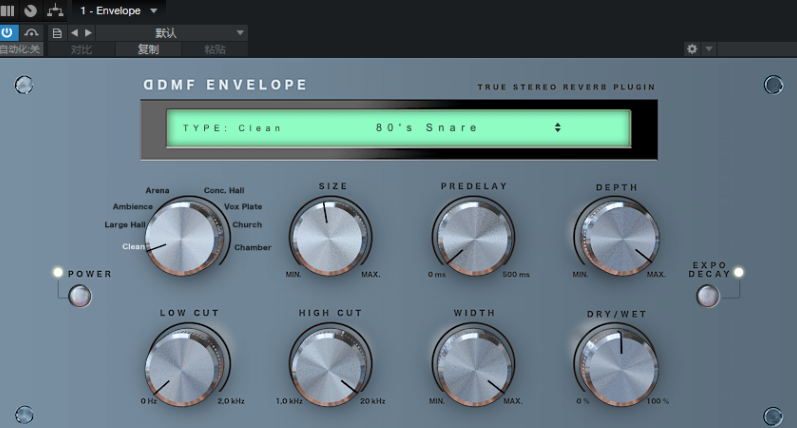Screen dimensions: 797x428
Task: Click the TYPE: Clean label in display
Action: click(x=232, y=128)
